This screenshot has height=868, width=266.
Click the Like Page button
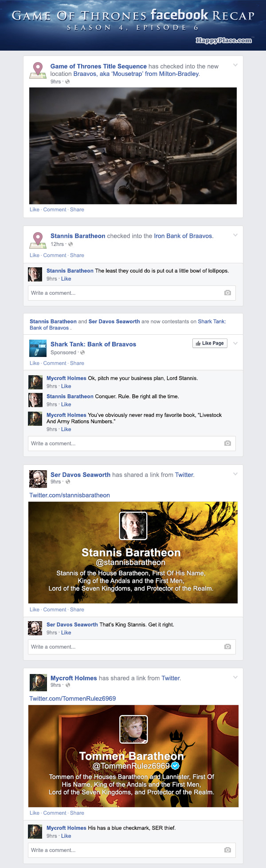(210, 343)
